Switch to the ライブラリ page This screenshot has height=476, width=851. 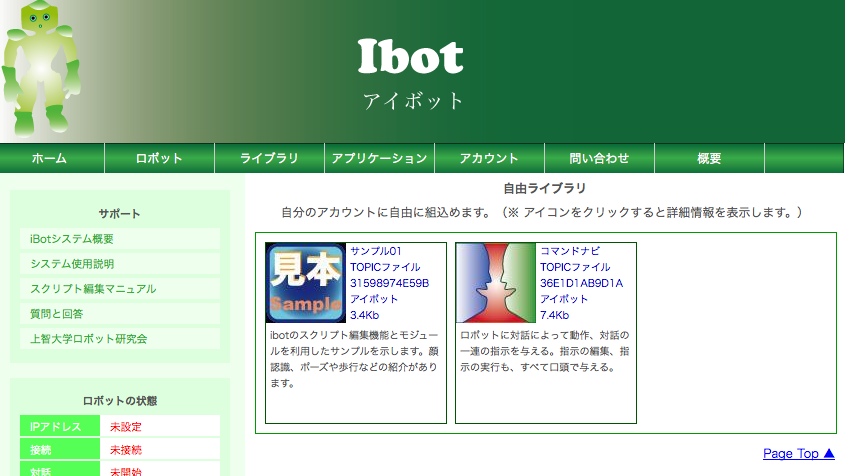pyautogui.click(x=269, y=158)
